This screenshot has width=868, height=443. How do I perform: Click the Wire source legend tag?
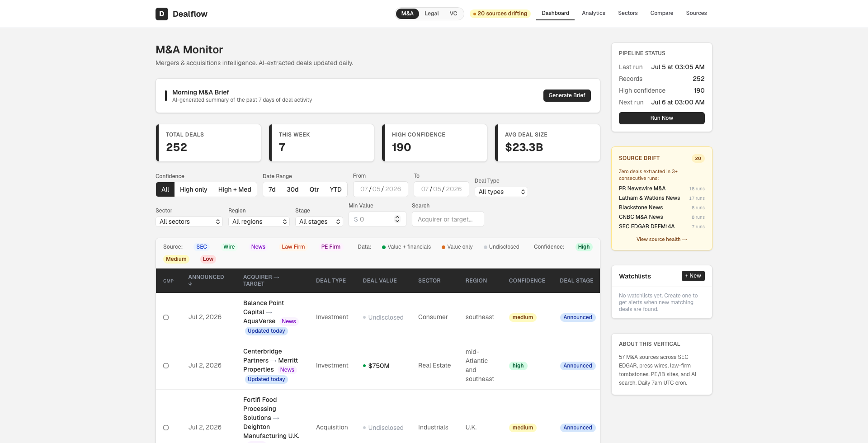click(x=229, y=247)
